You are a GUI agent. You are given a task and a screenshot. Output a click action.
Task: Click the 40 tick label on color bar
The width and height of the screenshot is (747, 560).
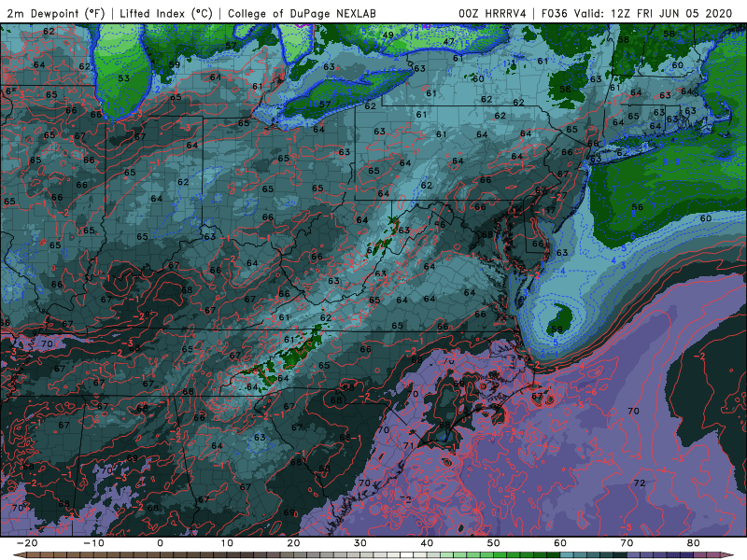(x=427, y=543)
